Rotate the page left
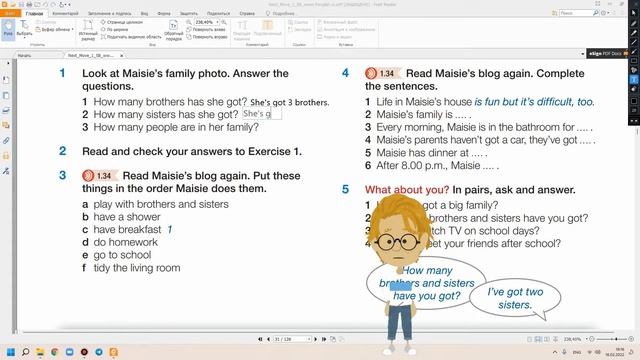This screenshot has height=360, width=640. coord(206,29)
